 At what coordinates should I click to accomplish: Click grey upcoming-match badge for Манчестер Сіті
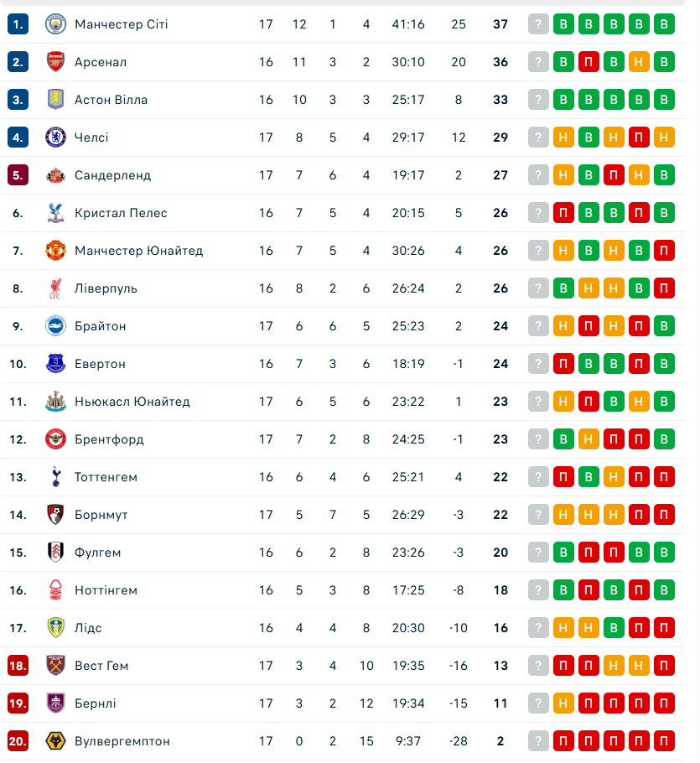[538, 24]
